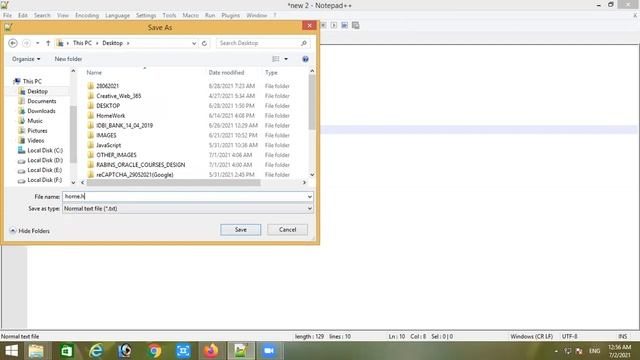Collapse the folder pane with Hide Folders
The height and width of the screenshot is (360, 640).
30,231
